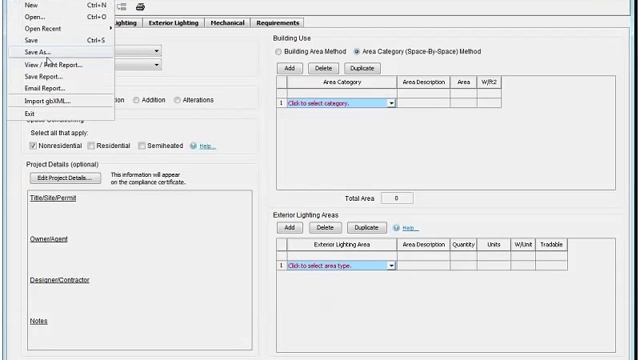Click the help icon beside Semiheated checkbox

pos(193,146)
